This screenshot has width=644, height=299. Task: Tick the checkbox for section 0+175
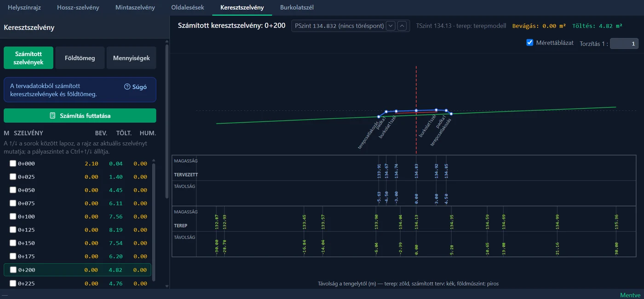point(13,257)
